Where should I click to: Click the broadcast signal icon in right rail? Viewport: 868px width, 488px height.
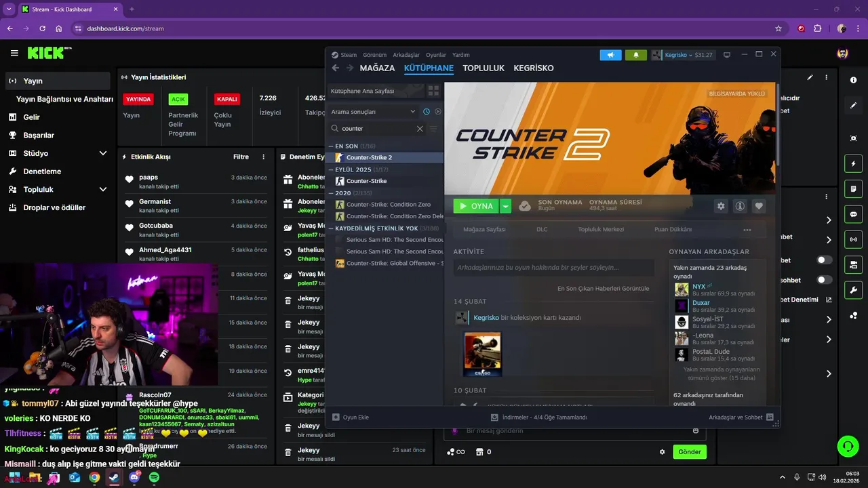(x=853, y=239)
